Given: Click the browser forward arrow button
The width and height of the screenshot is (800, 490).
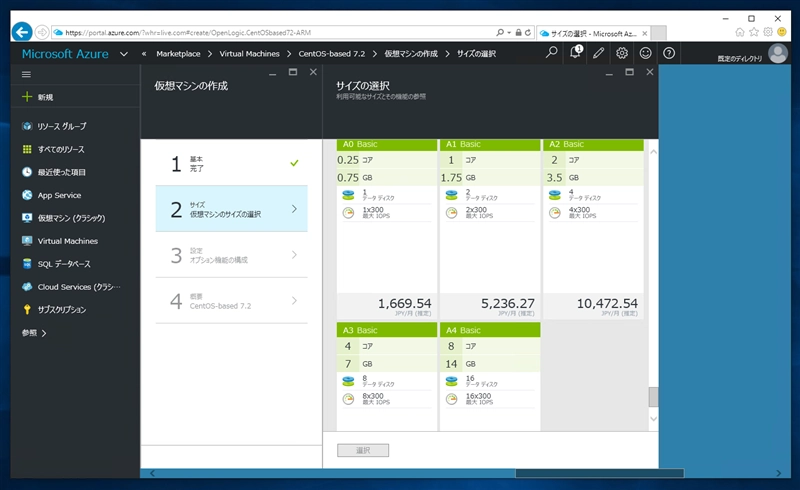Looking at the screenshot, I should click(x=42, y=32).
